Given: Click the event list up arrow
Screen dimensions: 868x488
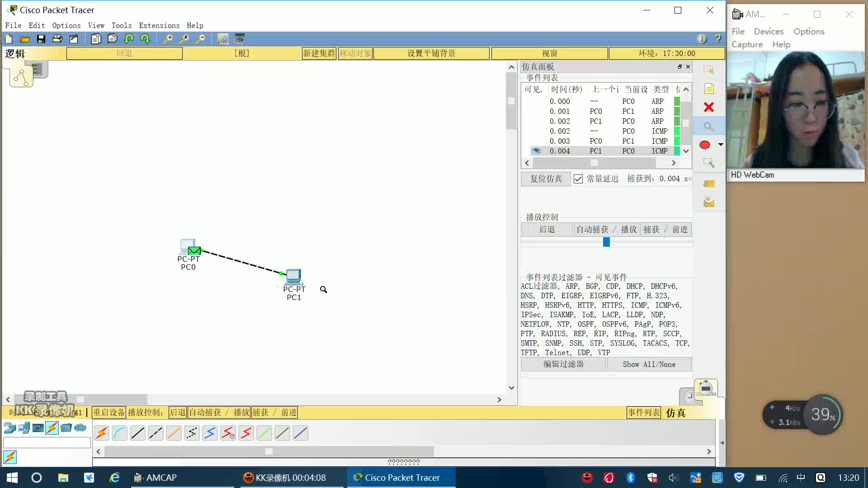Looking at the screenshot, I should pyautogui.click(x=686, y=89).
